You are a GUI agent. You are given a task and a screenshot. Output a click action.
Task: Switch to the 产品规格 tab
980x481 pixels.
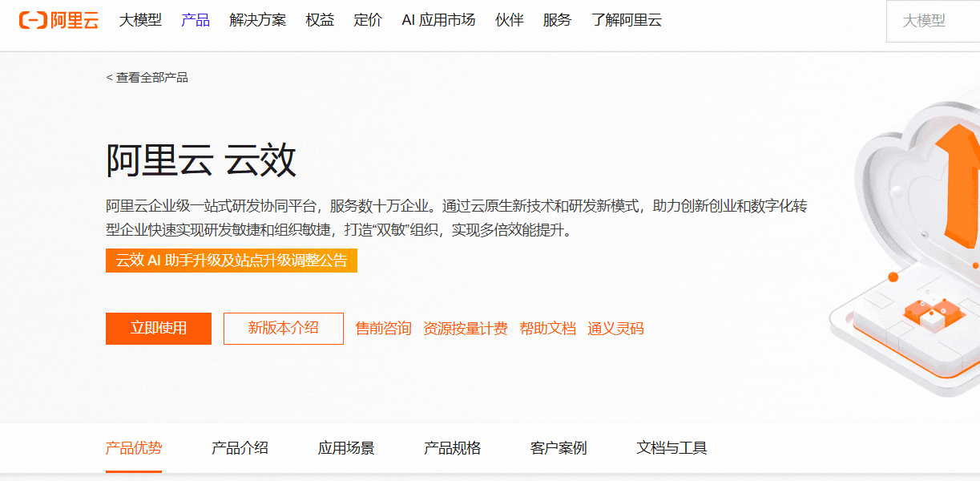(453, 448)
